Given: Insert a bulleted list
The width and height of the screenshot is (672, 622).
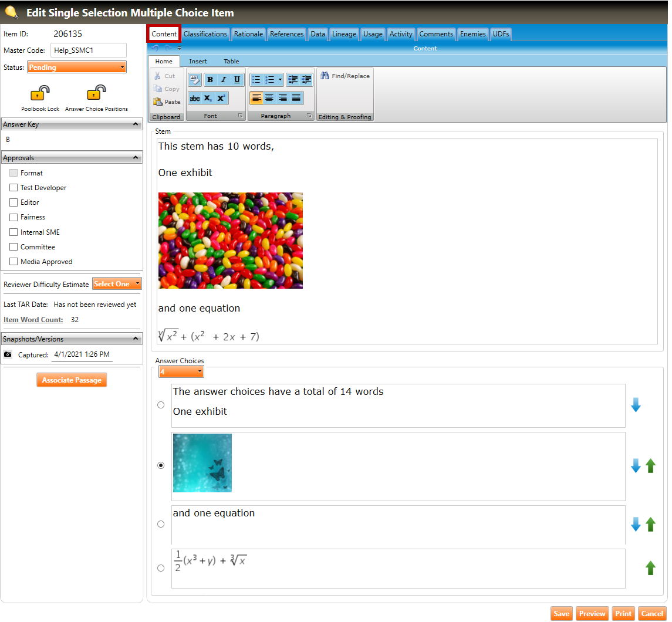Looking at the screenshot, I should click(256, 80).
